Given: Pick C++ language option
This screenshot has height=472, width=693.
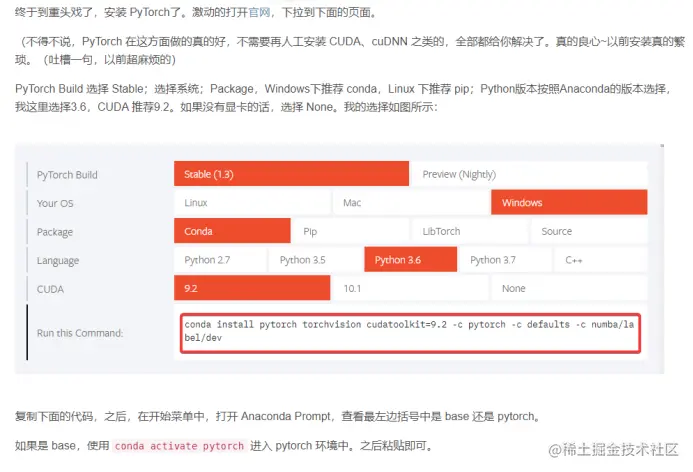Looking at the screenshot, I should [601, 259].
